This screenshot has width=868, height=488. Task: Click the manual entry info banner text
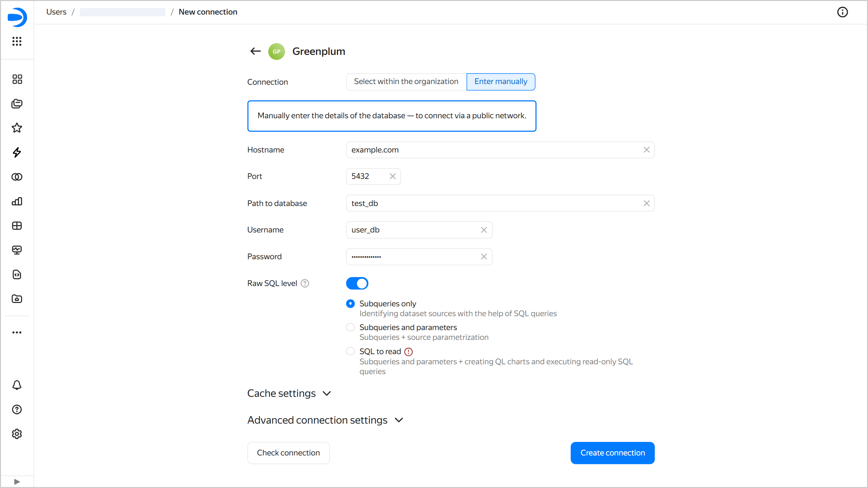[392, 116]
